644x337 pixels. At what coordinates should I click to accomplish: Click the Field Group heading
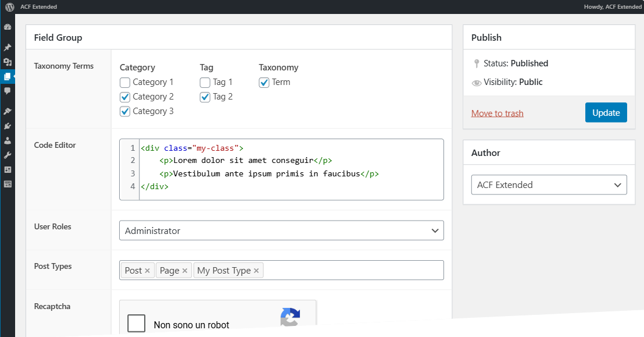coord(58,37)
